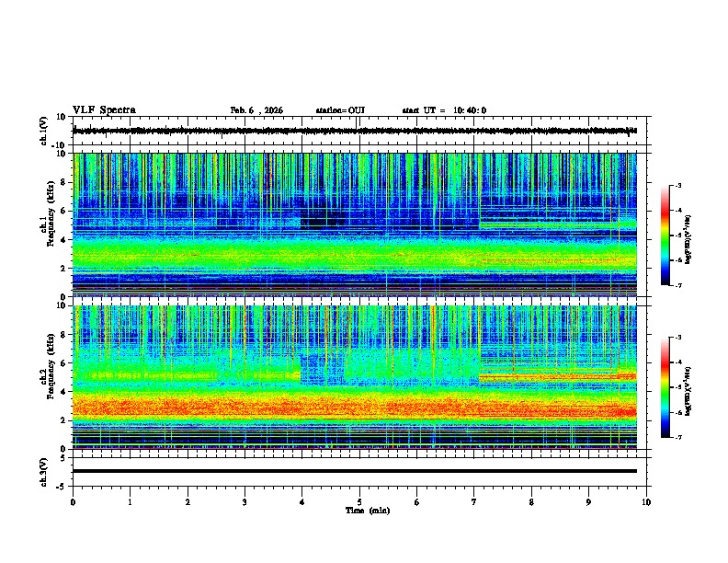Click the ch.2 color bar 'log(PSD)' label
Screen dimensions: 728x563
pos(688,391)
